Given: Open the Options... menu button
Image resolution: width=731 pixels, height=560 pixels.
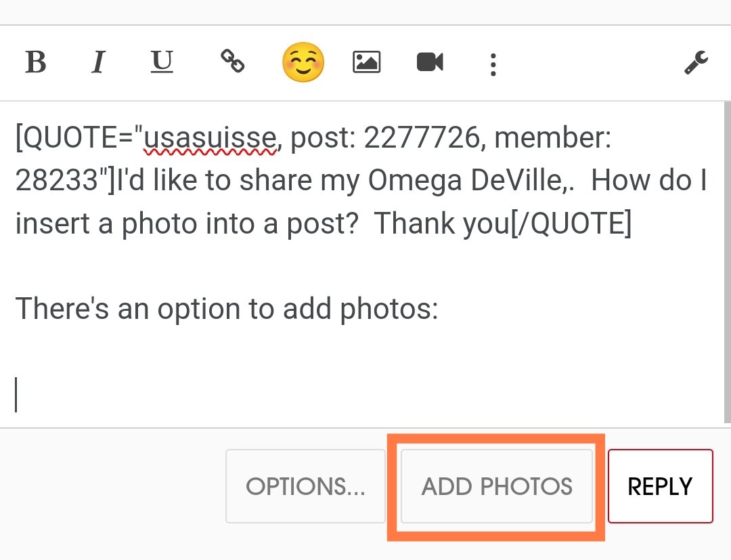Looking at the screenshot, I should [305, 486].
